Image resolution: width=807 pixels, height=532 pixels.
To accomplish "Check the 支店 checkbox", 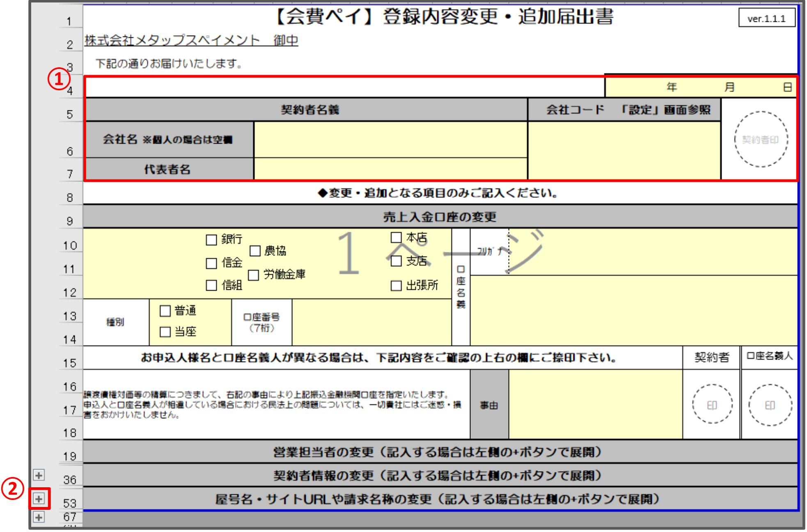I will pos(396,261).
